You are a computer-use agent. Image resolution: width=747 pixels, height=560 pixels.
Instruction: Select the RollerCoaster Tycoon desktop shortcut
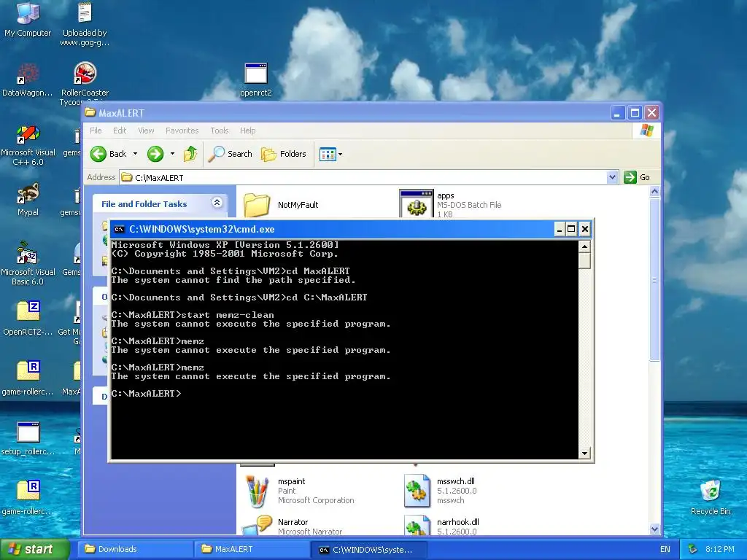click(85, 83)
